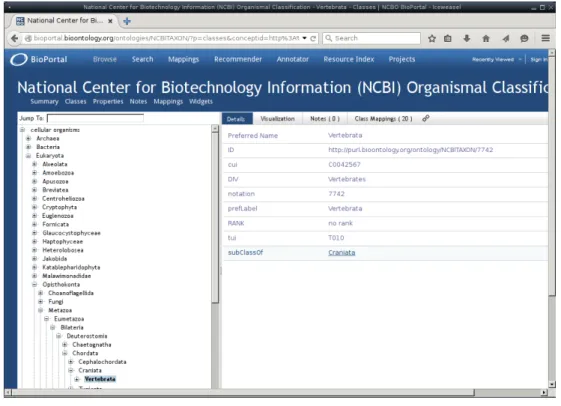Image resolution: width=561 pixels, height=406 pixels.
Task: Click the page horizontal scrollbar
Action: 243,392
